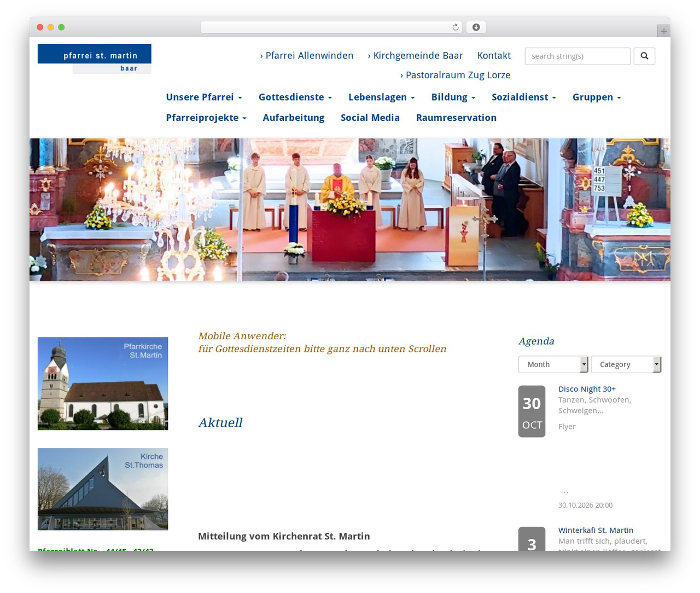Open Pastoralraum Zug Lorze link
This screenshot has width=700, height=593.
(x=455, y=75)
